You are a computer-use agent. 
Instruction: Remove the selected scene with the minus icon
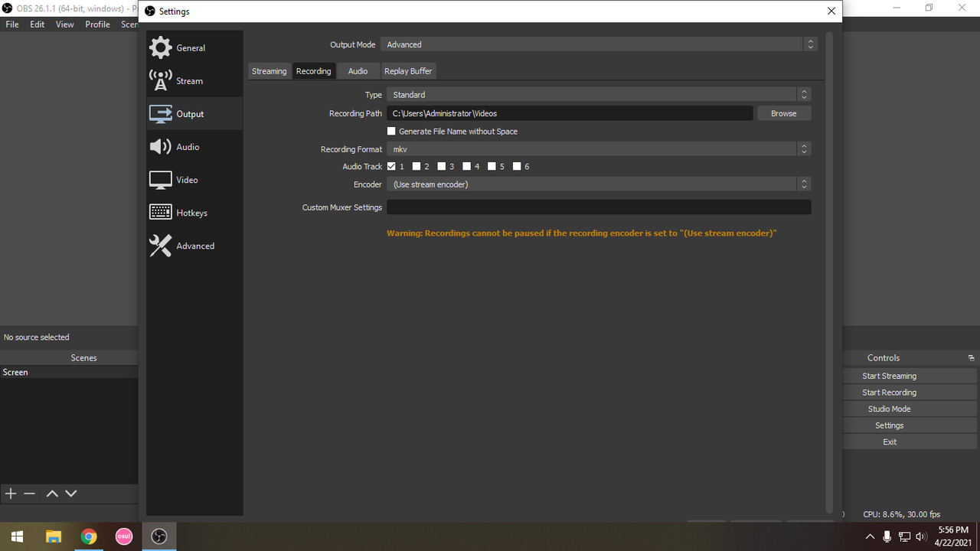point(29,494)
